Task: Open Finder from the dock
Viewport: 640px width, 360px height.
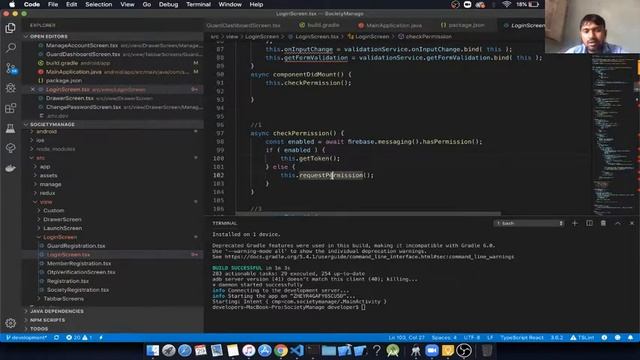Action: [153, 351]
